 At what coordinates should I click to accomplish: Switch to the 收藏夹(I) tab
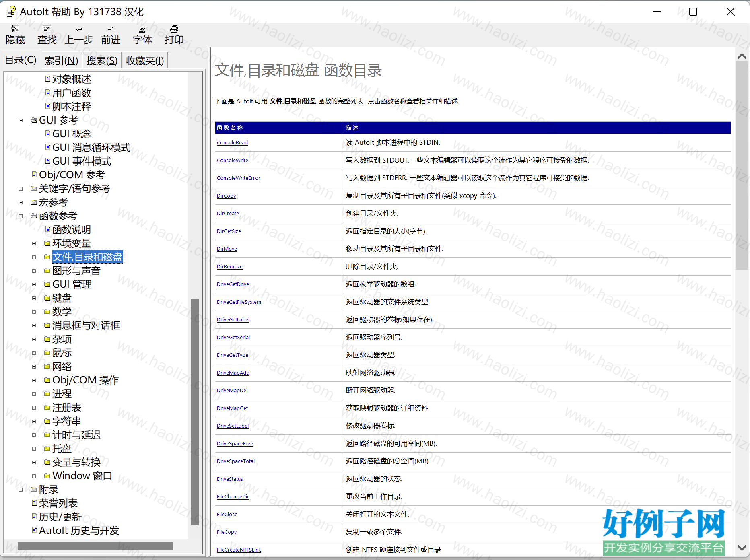pos(145,61)
